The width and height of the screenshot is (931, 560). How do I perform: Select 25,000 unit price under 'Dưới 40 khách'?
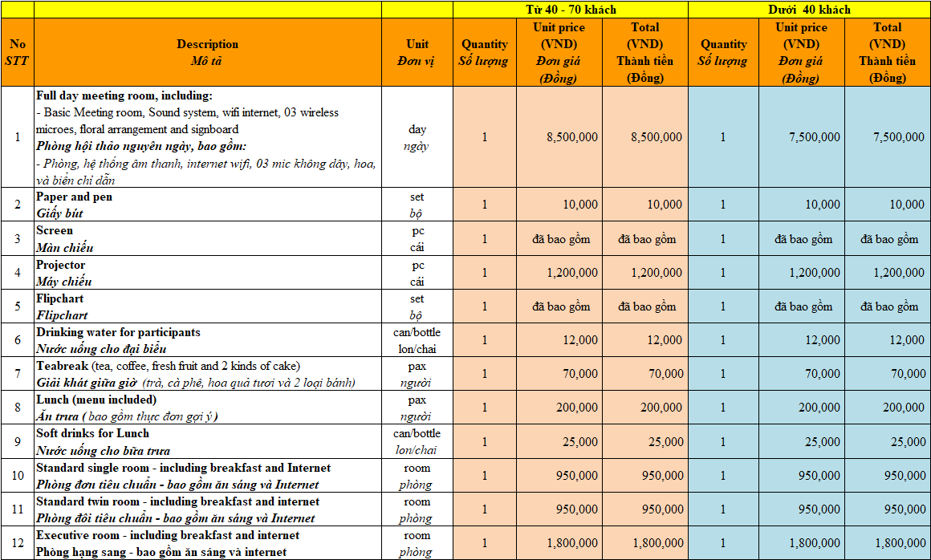(802, 441)
